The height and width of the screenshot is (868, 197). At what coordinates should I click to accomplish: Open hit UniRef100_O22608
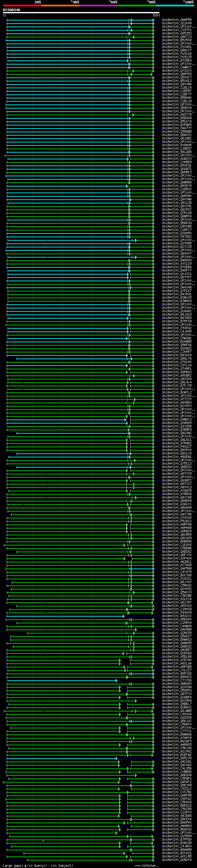point(177,23)
